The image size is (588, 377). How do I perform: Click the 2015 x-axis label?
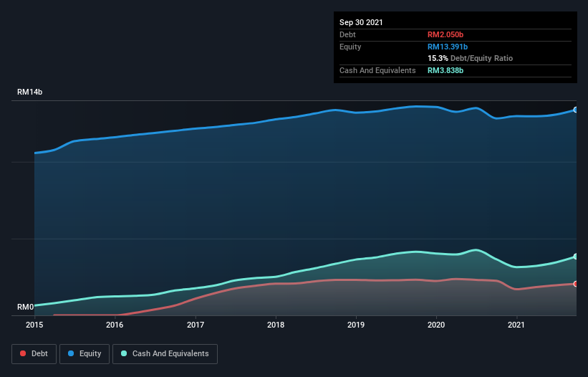coord(34,325)
